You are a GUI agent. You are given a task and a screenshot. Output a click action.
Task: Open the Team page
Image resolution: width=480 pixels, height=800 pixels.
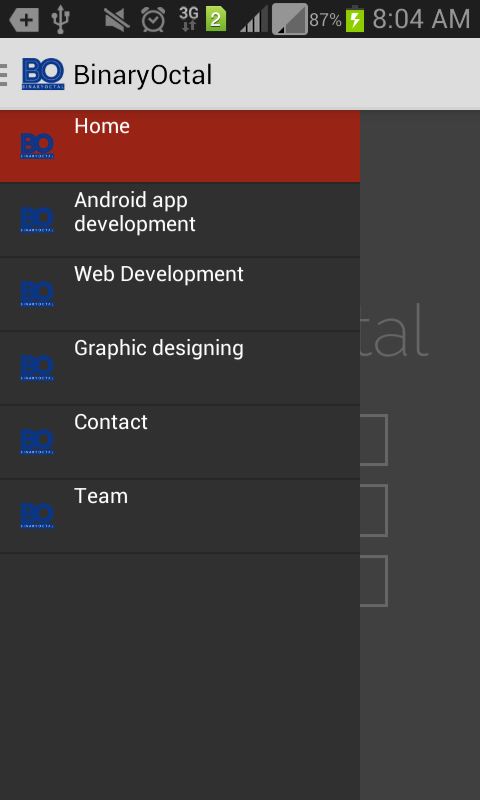point(180,516)
